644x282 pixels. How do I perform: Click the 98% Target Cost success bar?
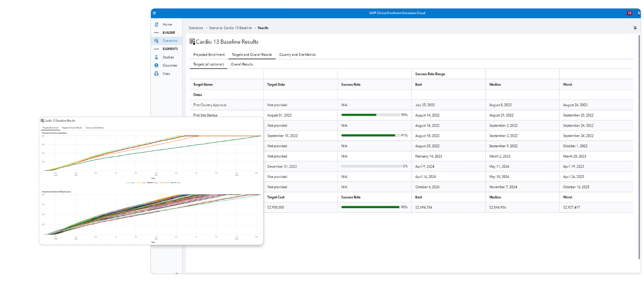pos(371,207)
